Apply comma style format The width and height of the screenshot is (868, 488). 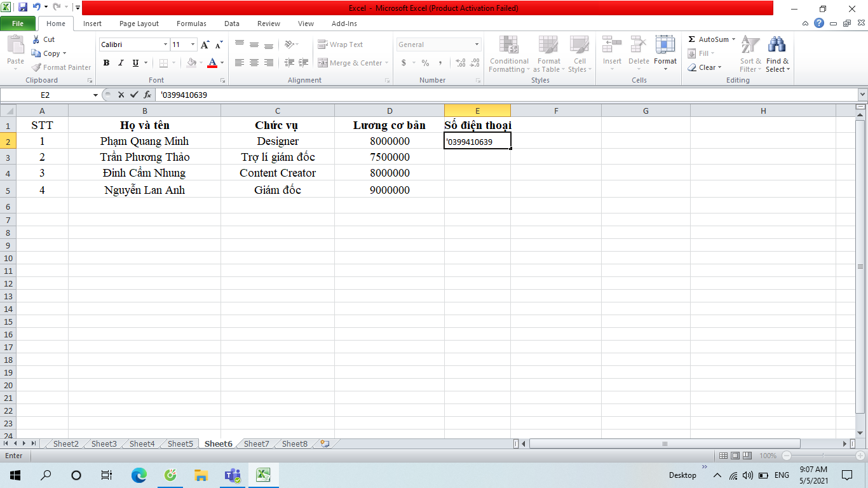[440, 63]
